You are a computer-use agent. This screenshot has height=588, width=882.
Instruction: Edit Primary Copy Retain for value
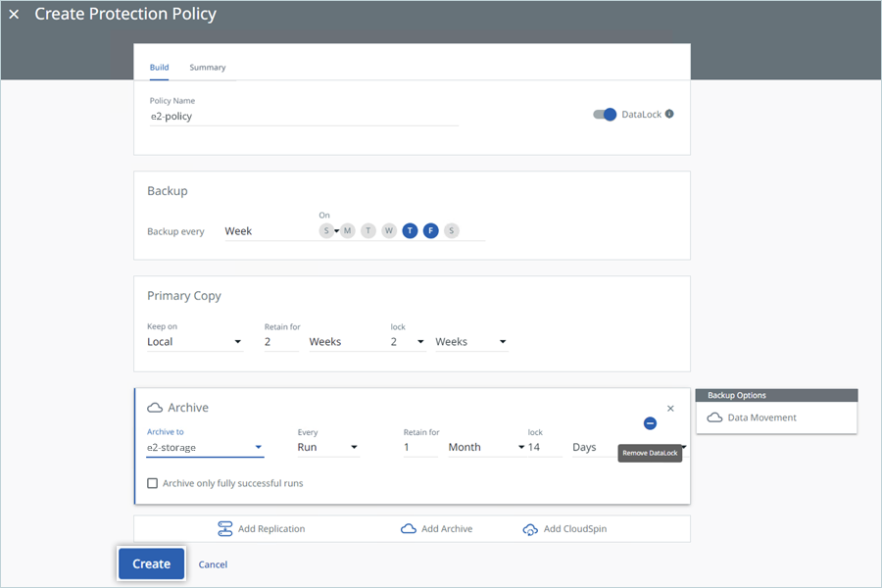(x=281, y=342)
